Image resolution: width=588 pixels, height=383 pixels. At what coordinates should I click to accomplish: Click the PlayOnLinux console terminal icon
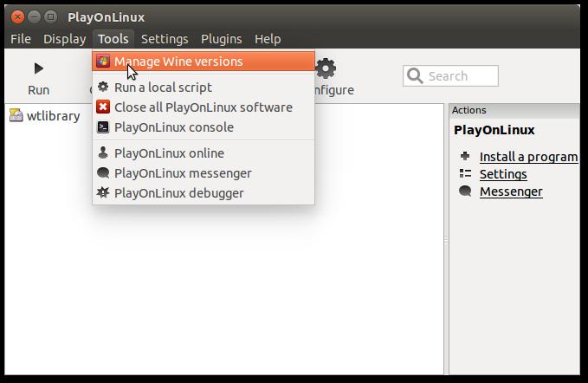pos(103,127)
